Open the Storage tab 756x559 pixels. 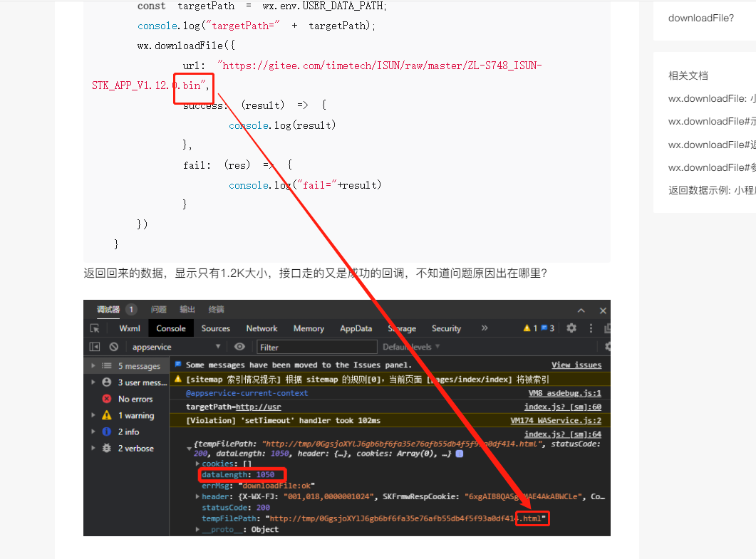pyautogui.click(x=402, y=328)
